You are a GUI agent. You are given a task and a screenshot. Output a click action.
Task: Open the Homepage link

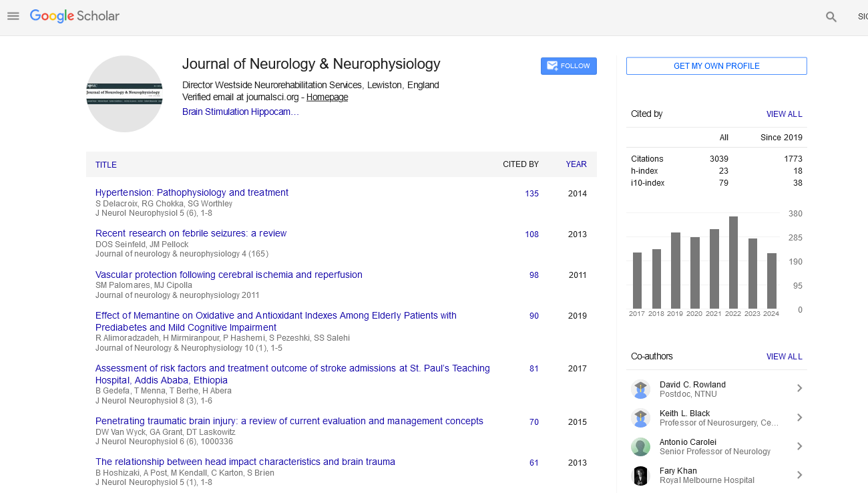click(327, 98)
